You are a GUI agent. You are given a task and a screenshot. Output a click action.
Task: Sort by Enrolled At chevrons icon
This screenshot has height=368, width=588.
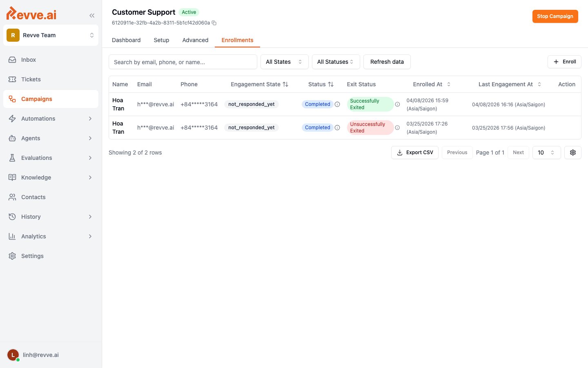[x=449, y=84]
